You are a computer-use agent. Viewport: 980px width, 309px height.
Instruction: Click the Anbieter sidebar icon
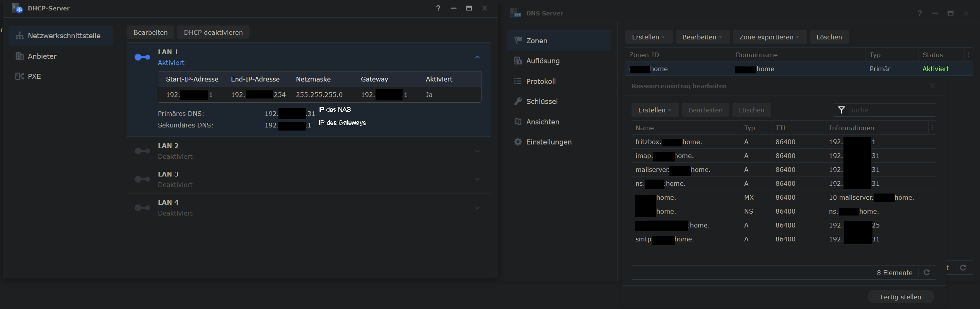pyautogui.click(x=20, y=56)
